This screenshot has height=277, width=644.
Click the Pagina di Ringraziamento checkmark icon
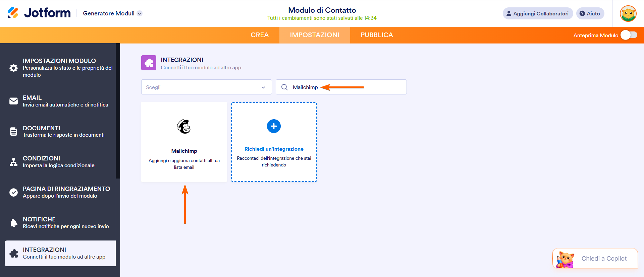[x=13, y=192]
